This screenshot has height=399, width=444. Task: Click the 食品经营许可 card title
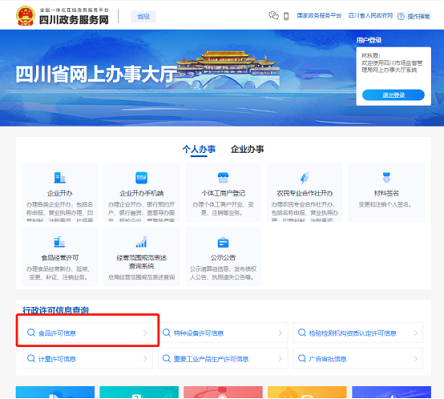coord(60,258)
